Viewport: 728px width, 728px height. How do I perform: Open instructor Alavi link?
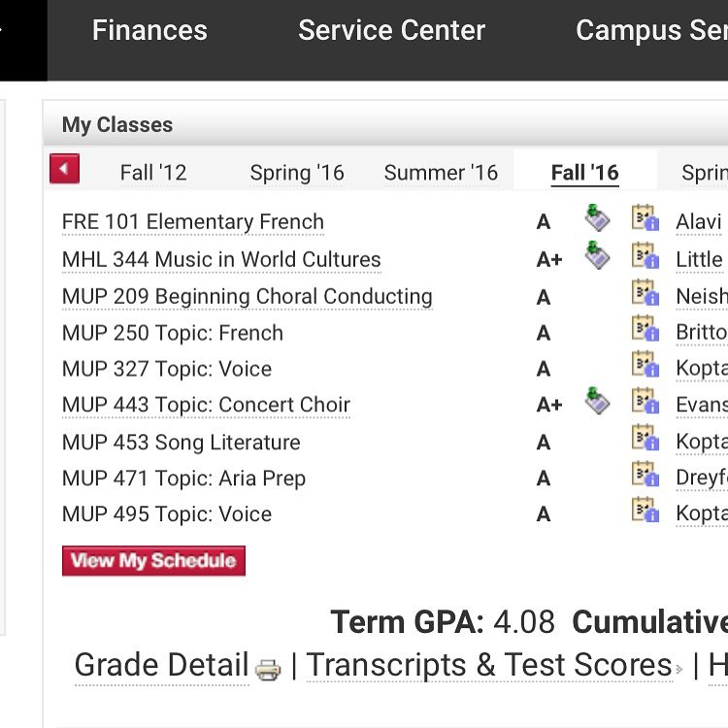coord(698,222)
